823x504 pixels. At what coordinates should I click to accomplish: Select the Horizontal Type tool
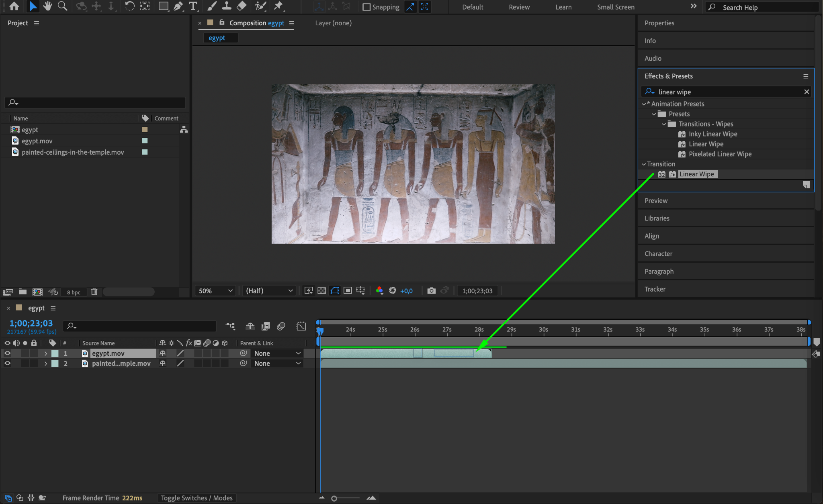tap(193, 6)
